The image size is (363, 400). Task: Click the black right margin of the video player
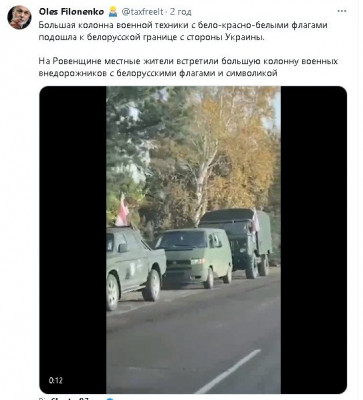coord(314,240)
